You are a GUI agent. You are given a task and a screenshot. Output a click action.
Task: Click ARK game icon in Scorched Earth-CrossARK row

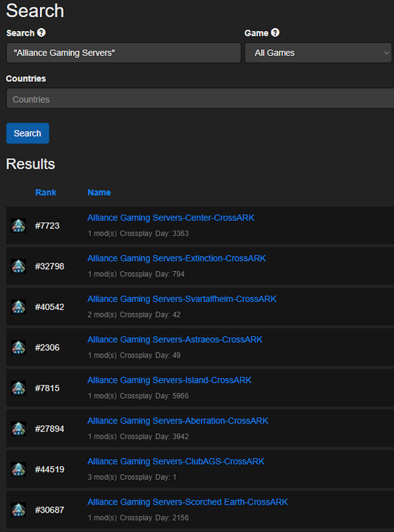pyautogui.click(x=18, y=510)
